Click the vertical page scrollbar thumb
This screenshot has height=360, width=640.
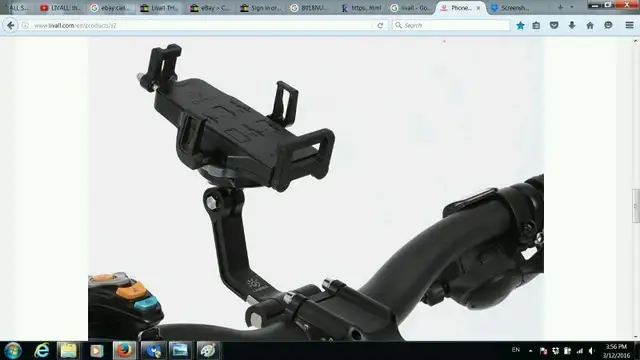[636, 206]
